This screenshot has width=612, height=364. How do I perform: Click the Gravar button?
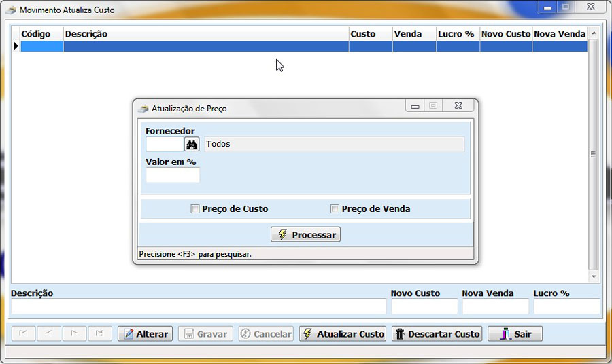click(x=205, y=333)
